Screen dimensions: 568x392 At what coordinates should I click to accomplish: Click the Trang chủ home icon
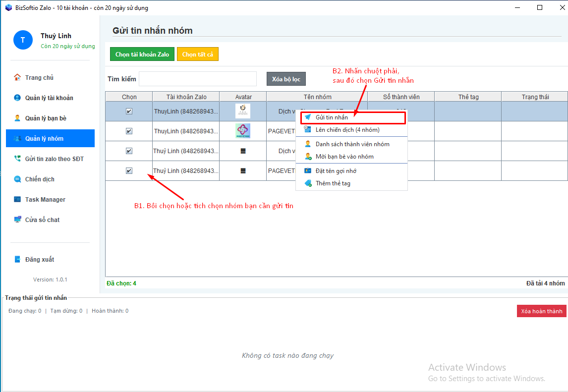coord(17,77)
